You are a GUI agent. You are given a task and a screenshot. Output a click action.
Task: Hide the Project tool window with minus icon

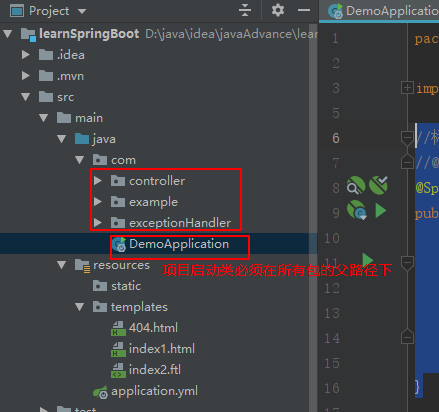click(x=304, y=11)
